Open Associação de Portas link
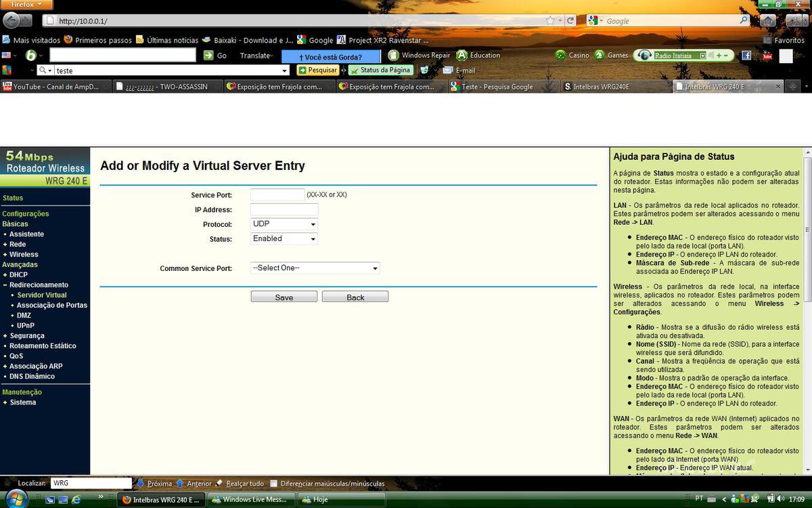This screenshot has width=812, height=508. (x=52, y=305)
